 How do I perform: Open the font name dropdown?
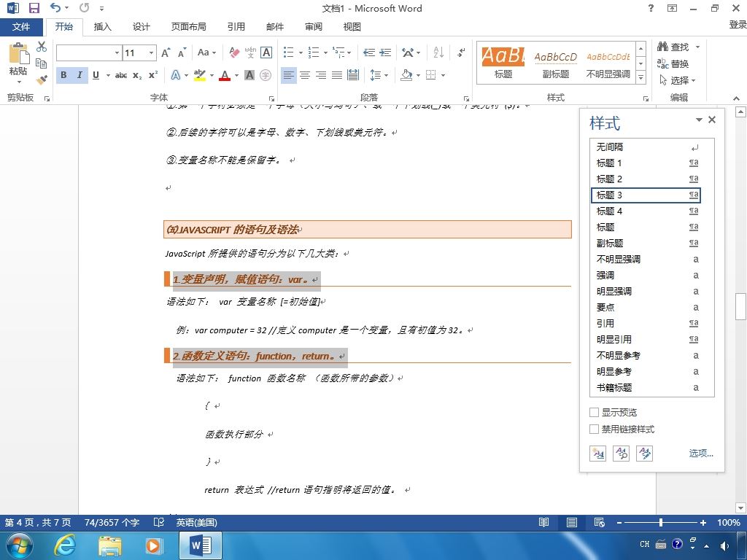point(117,52)
